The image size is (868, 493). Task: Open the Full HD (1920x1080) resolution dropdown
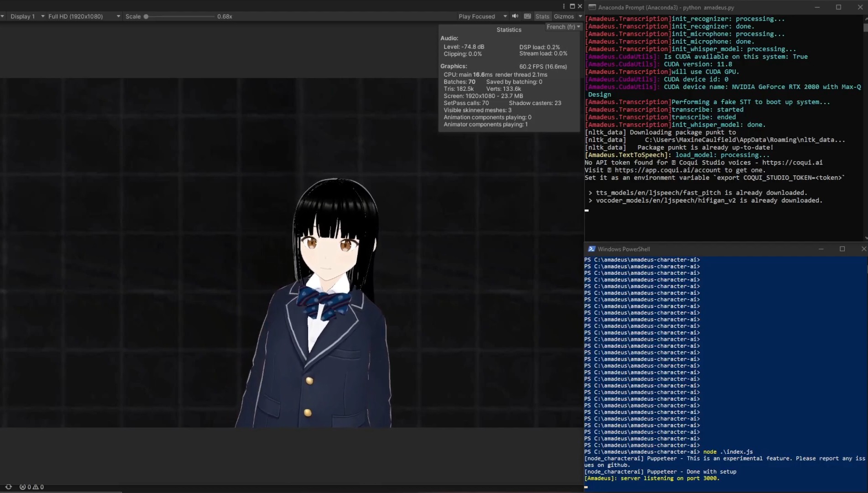coord(84,16)
